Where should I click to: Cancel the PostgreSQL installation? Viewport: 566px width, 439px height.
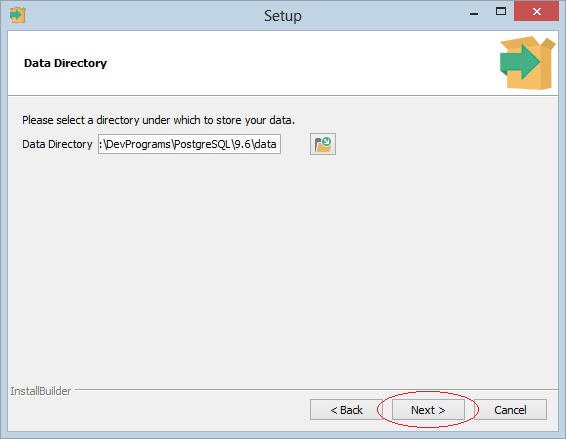(x=510, y=410)
